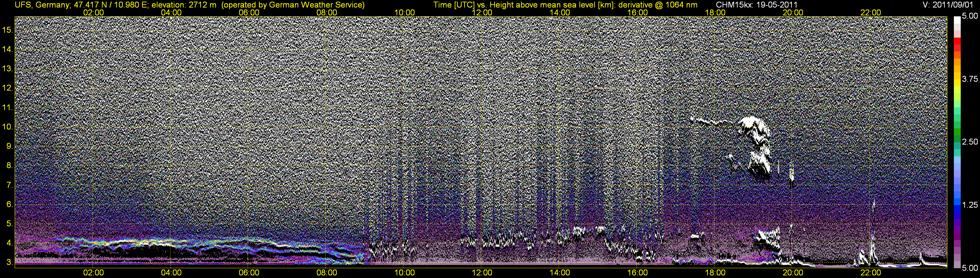Click the height axis label '11.'
The height and width of the screenshot is (278, 980).
pyautogui.click(x=8, y=107)
